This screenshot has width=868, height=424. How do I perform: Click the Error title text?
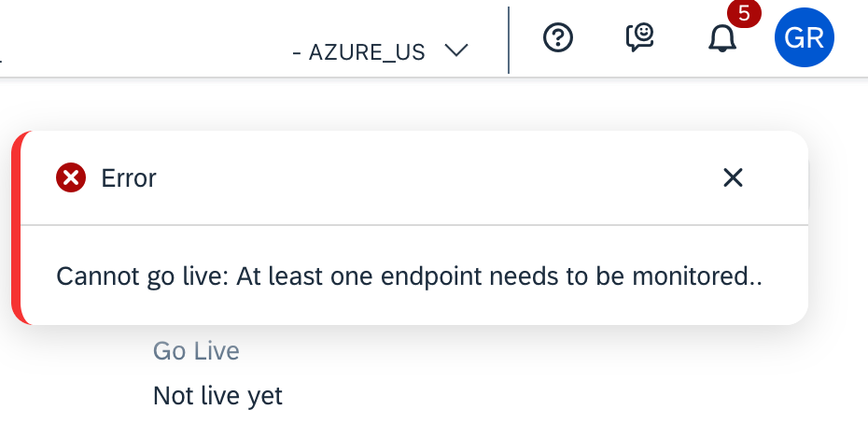pos(129,178)
